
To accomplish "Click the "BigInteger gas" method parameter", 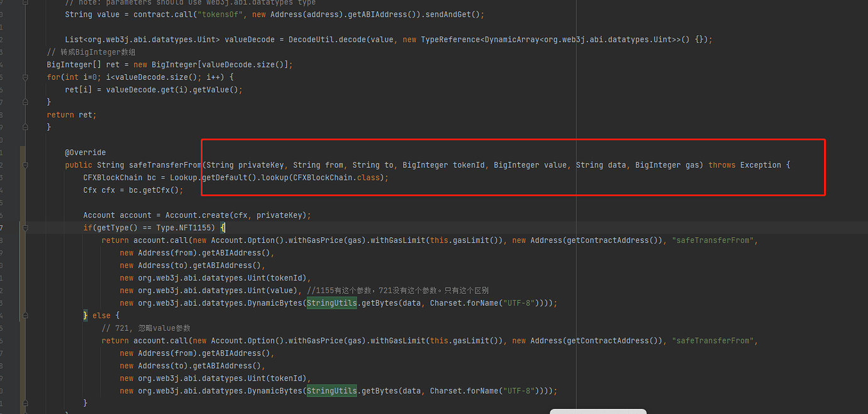I will tap(669, 165).
